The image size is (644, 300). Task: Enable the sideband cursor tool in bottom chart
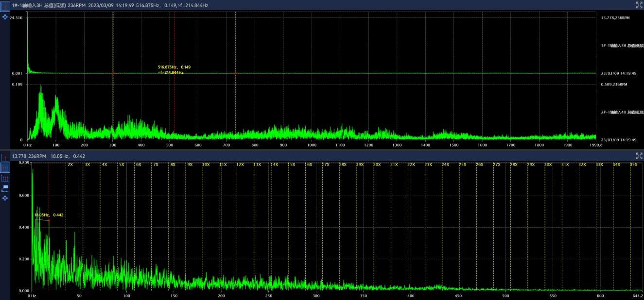(5, 178)
